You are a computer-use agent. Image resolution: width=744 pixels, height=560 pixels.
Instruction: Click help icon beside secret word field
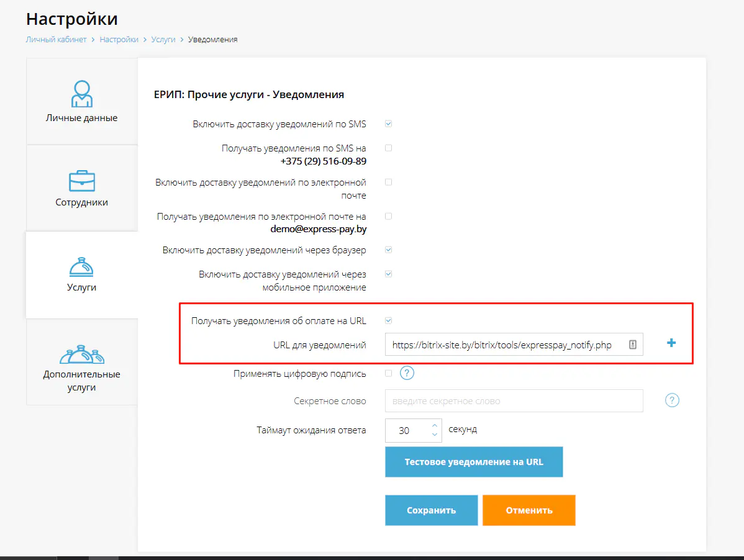(672, 400)
